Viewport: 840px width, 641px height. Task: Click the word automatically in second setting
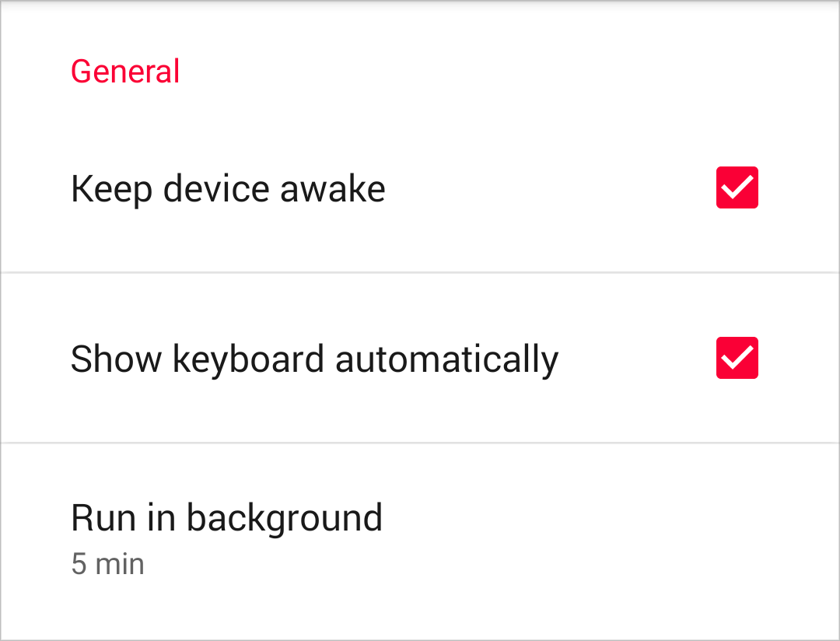click(x=446, y=359)
